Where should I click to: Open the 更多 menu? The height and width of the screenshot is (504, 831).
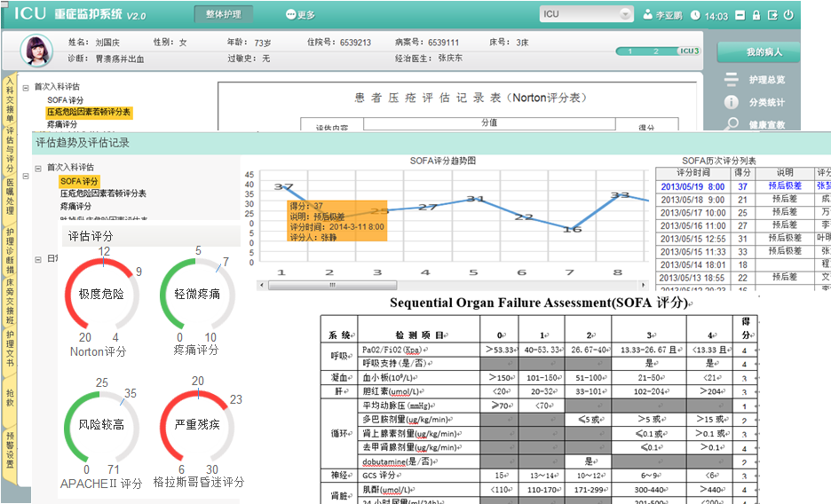pos(300,15)
